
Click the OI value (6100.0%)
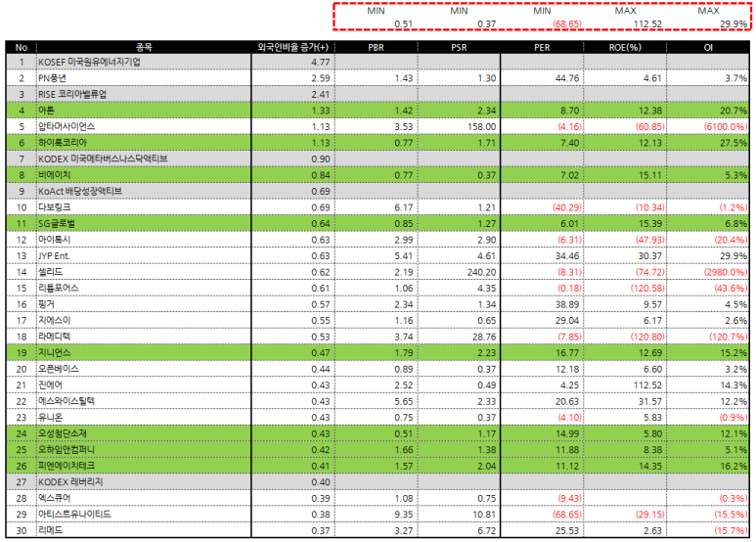(x=726, y=127)
